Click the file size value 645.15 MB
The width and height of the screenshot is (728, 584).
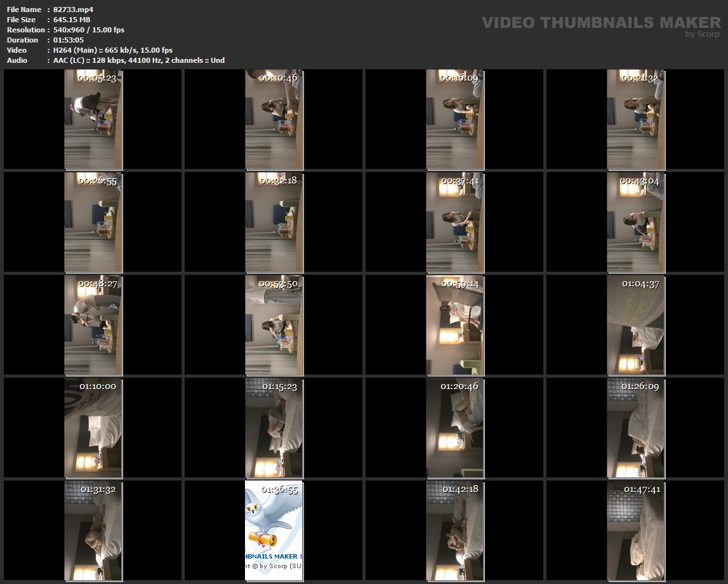click(72, 20)
